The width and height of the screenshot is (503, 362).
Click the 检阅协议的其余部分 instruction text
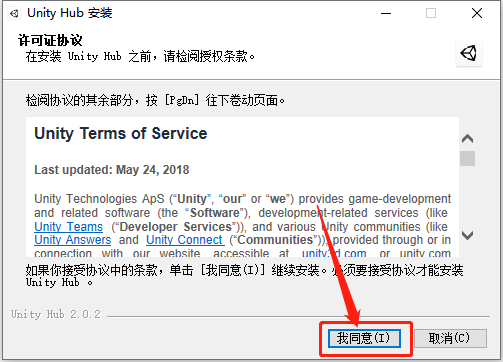(155, 100)
